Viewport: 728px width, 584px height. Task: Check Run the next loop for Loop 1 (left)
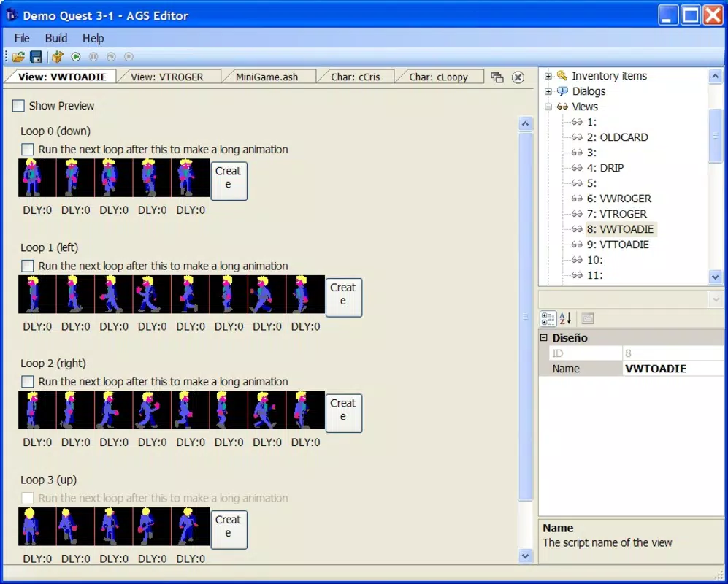pyautogui.click(x=28, y=266)
